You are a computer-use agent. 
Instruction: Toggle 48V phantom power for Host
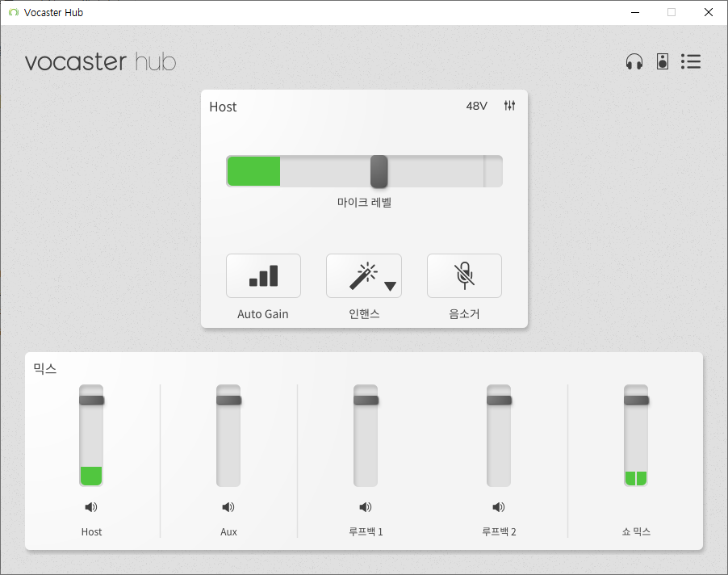click(476, 106)
